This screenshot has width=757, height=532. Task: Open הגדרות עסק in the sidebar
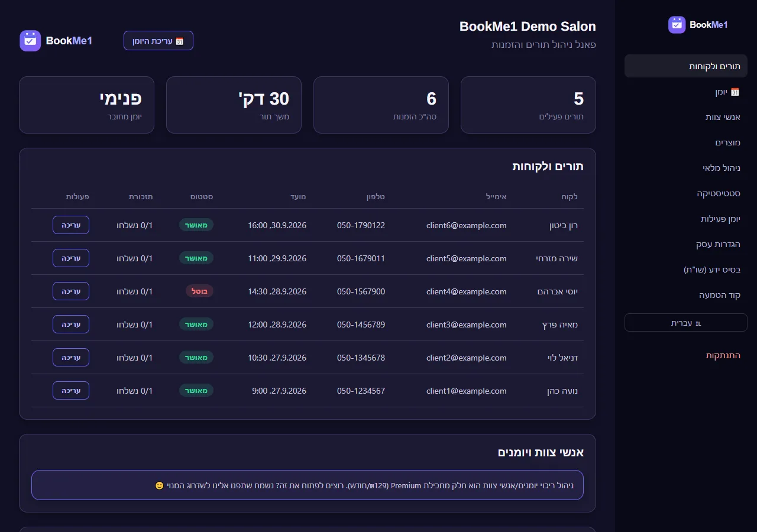pos(686,244)
